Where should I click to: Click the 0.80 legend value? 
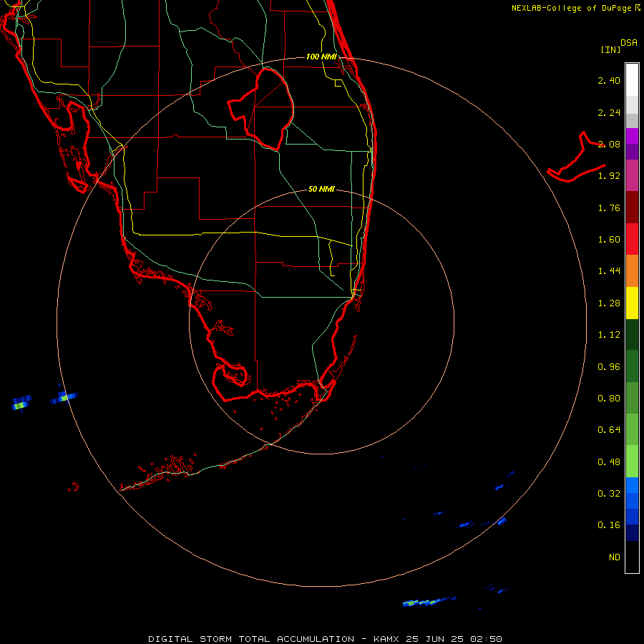(609, 399)
